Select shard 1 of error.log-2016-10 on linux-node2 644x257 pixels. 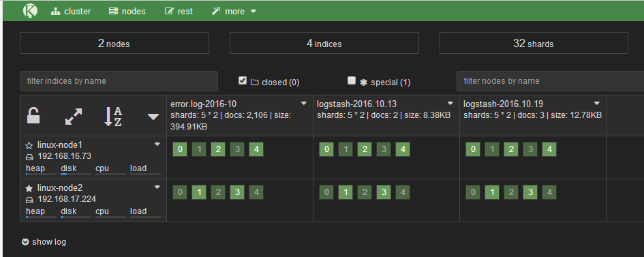[x=199, y=192]
